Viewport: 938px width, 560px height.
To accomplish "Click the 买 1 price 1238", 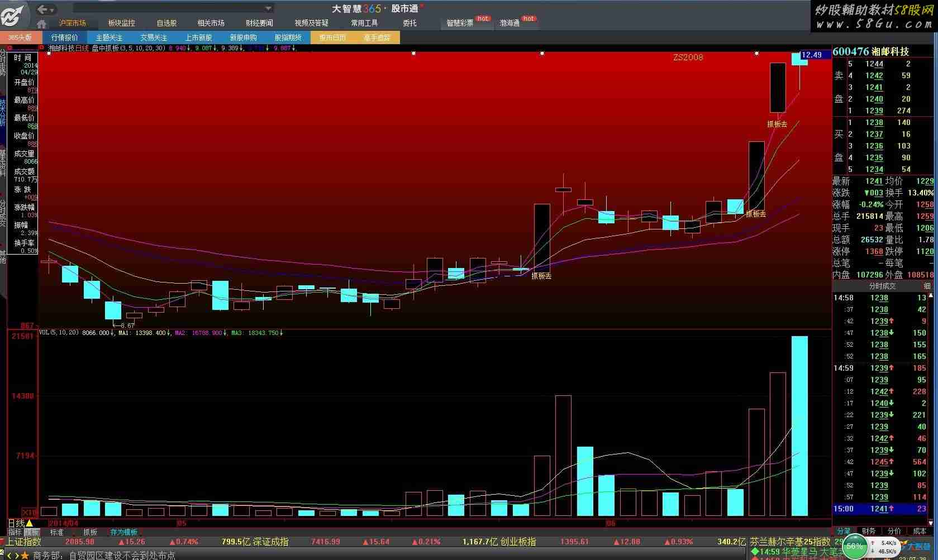I will (874, 122).
